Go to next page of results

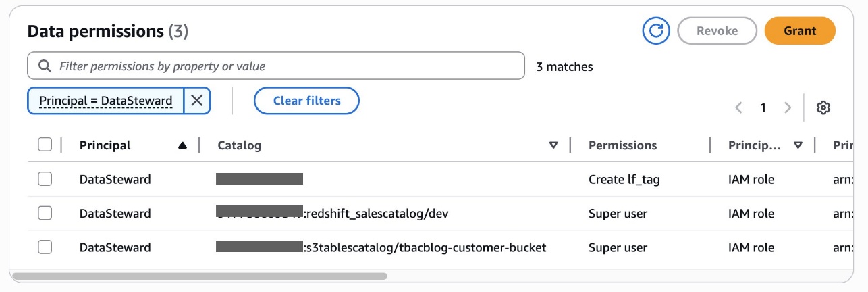(787, 107)
